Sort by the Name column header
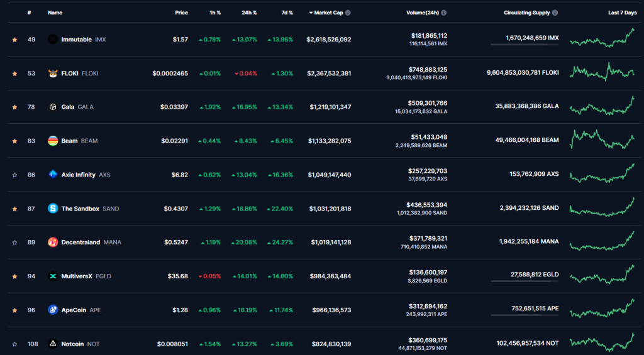 pos(55,13)
